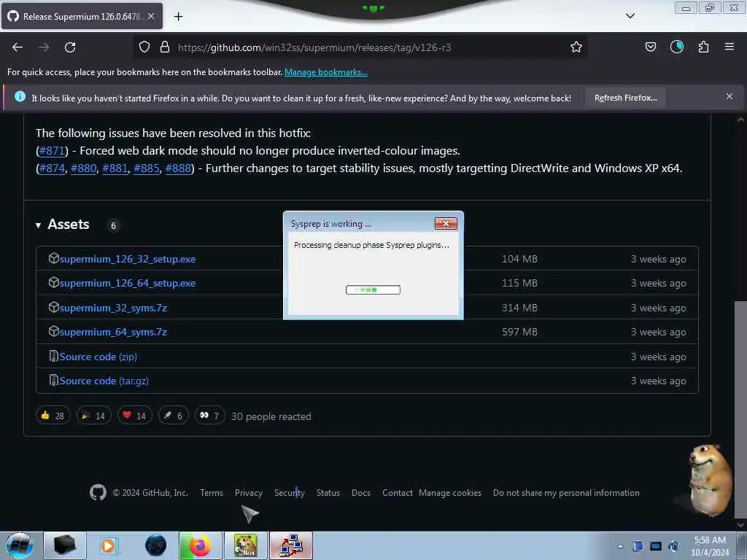The image size is (747, 560).
Task: Open the Windows Start orb
Action: (x=20, y=545)
